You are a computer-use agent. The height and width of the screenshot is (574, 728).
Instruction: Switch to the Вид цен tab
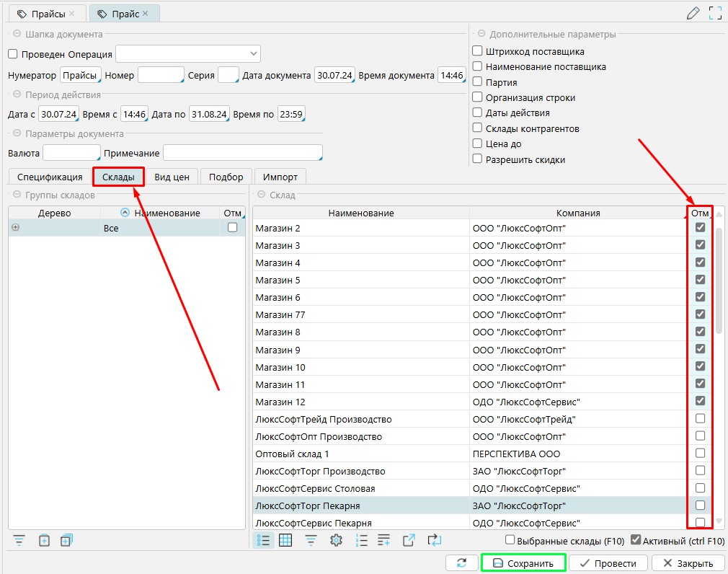[172, 177]
